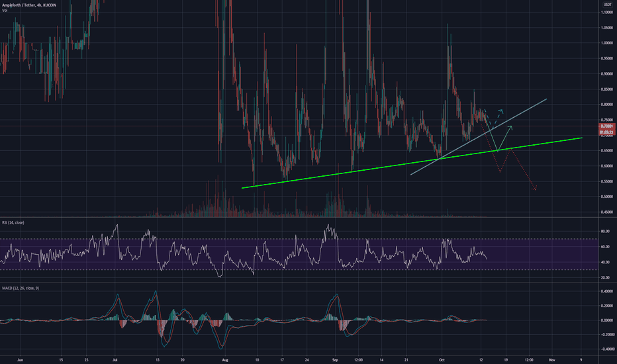Viewport: 617px width, 364px height.
Task: Click the 0.95000 price scale label
Action: 607,58
